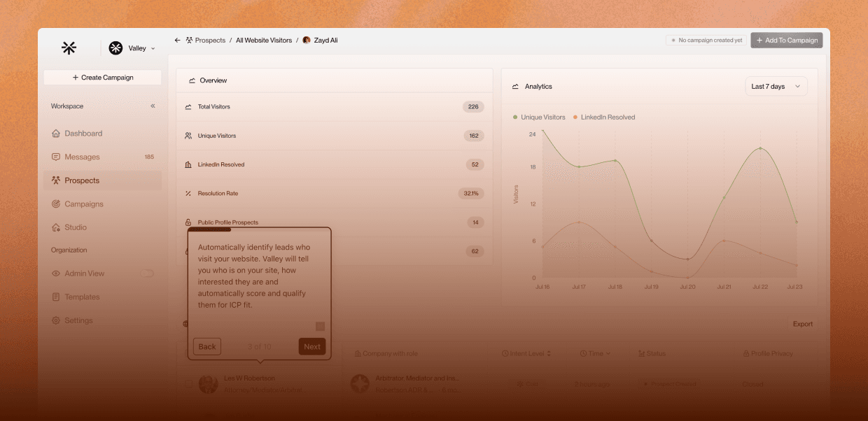Open the Valley workspace dropdown

(x=132, y=48)
